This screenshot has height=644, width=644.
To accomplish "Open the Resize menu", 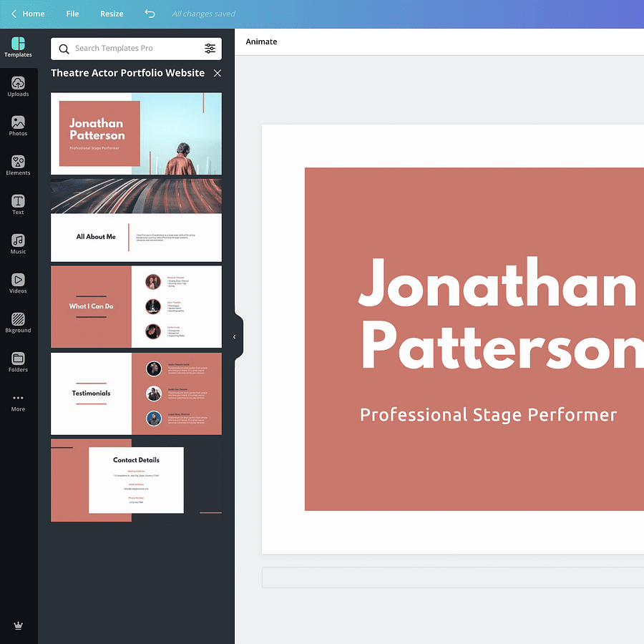I will click(x=112, y=14).
